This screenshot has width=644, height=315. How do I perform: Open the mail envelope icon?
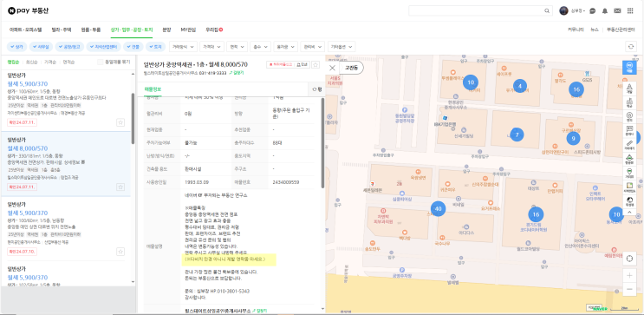click(617, 10)
